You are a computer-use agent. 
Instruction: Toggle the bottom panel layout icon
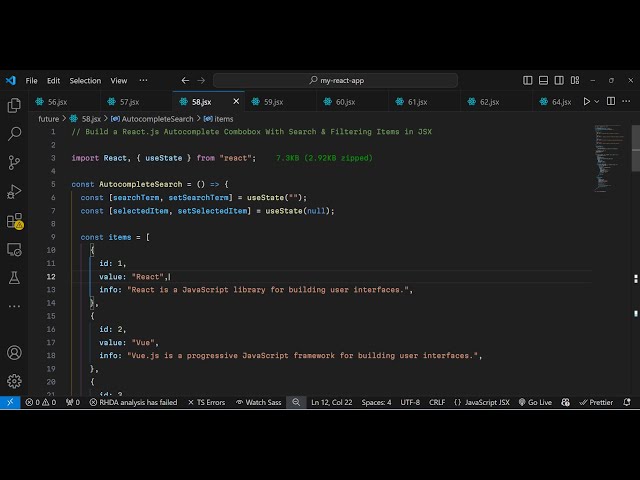click(543, 80)
